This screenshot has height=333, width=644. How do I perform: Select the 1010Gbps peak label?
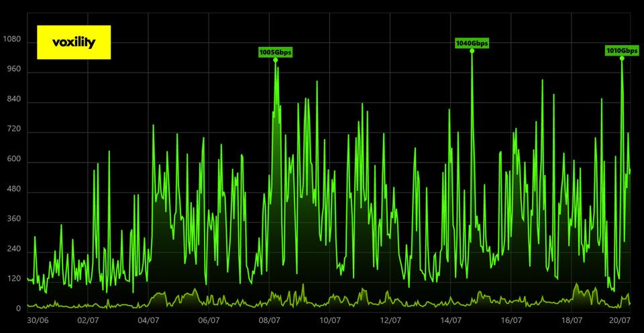click(x=623, y=50)
